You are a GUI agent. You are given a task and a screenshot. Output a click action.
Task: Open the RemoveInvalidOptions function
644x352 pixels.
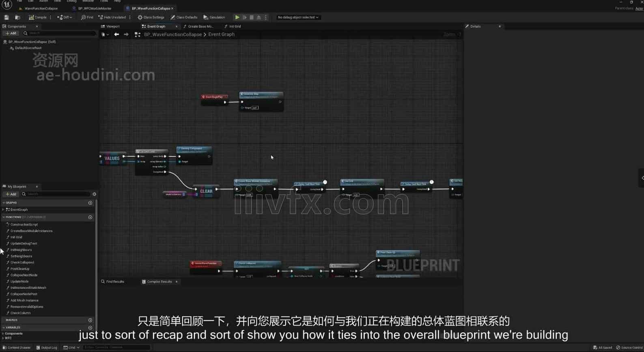point(26,307)
